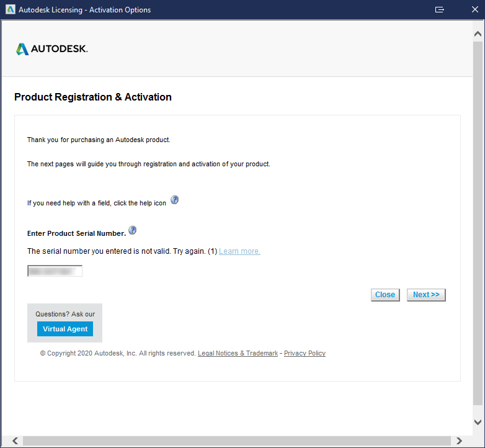Open Legal Notices & Trademark link
This screenshot has height=448, width=485.
pos(238,353)
